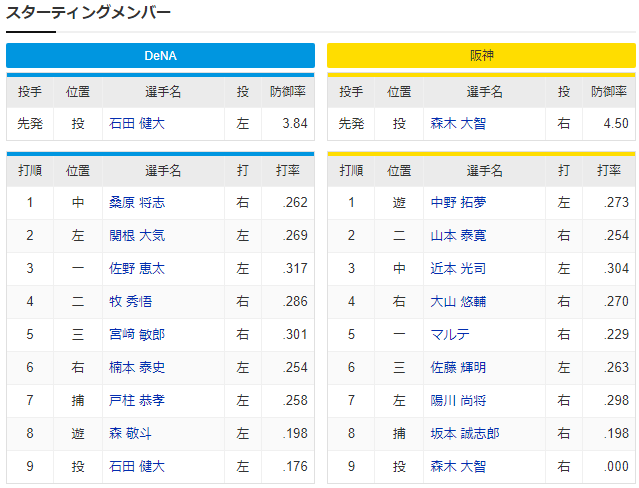This screenshot has height=488, width=639.
Task: Open player link 森 敬斗
Action: 130,433
